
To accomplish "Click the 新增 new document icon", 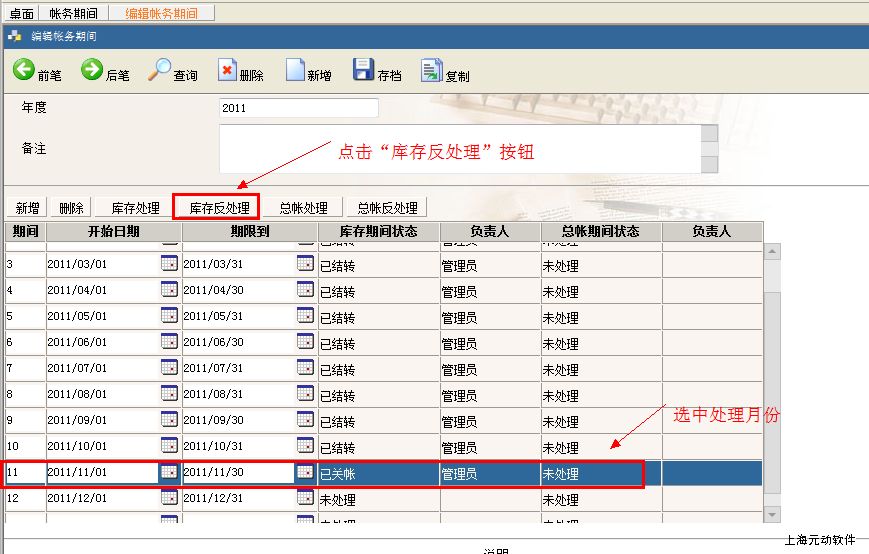I will tap(295, 70).
